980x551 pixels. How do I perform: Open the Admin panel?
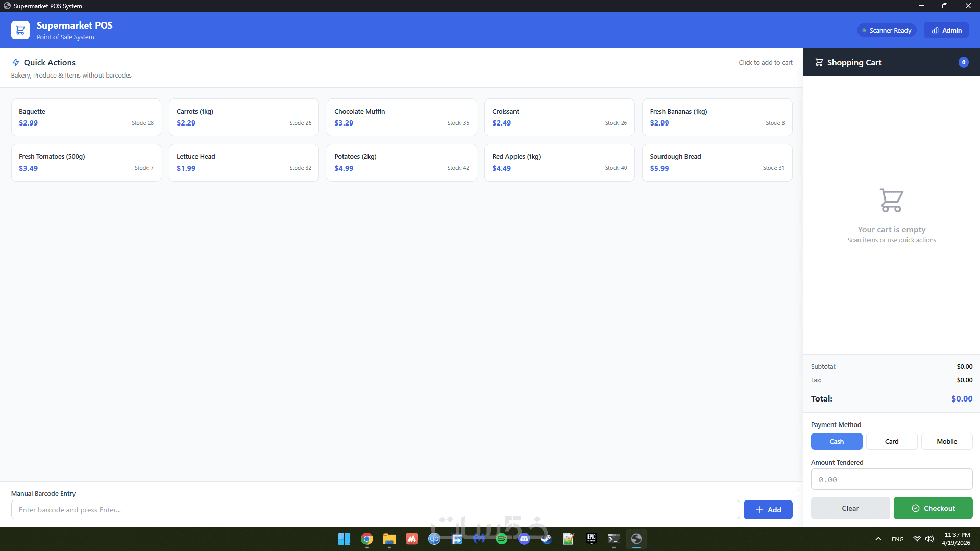[946, 30]
